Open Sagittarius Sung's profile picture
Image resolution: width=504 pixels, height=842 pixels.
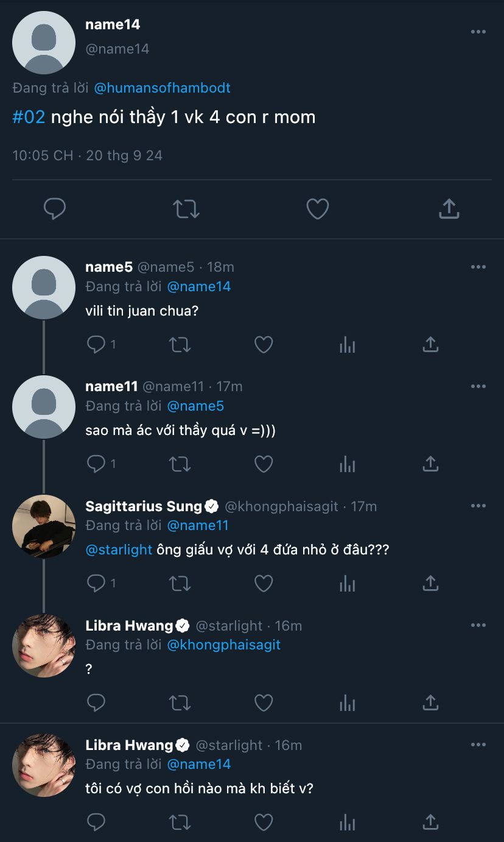coord(44,526)
